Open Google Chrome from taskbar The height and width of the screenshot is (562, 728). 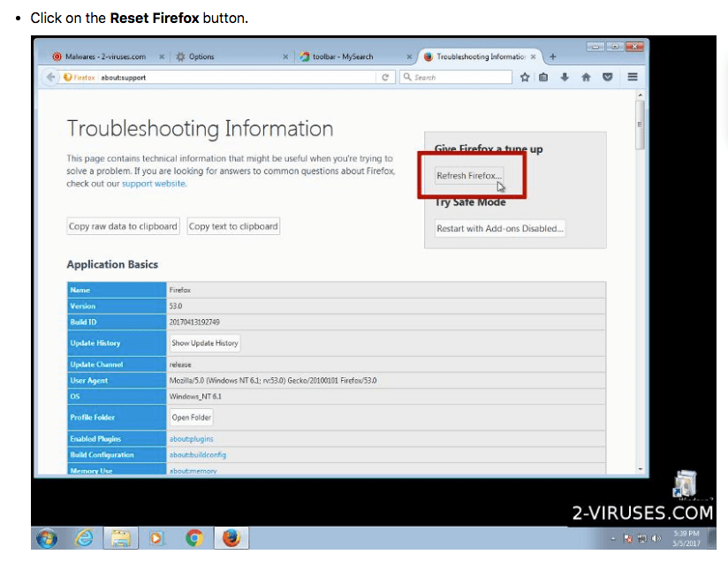click(194, 538)
